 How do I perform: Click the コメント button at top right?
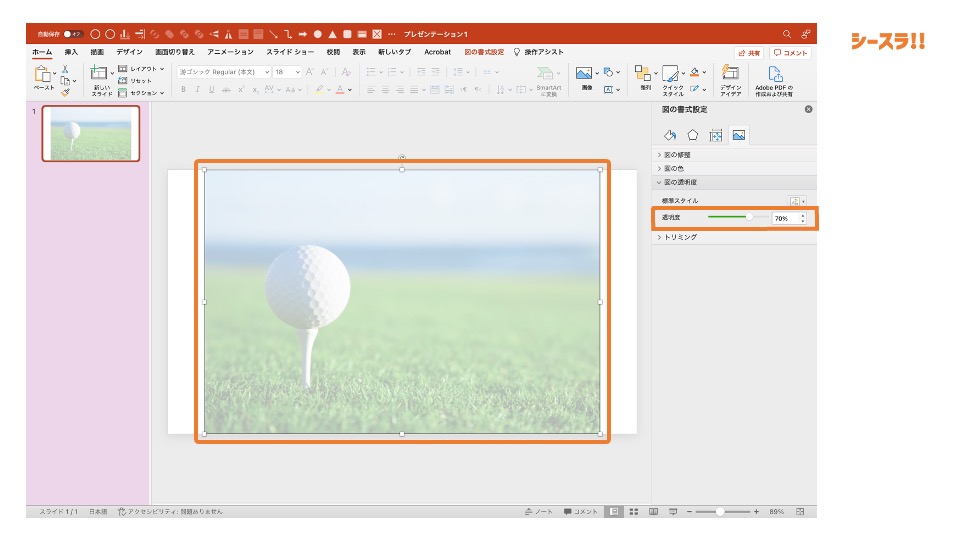click(x=790, y=52)
